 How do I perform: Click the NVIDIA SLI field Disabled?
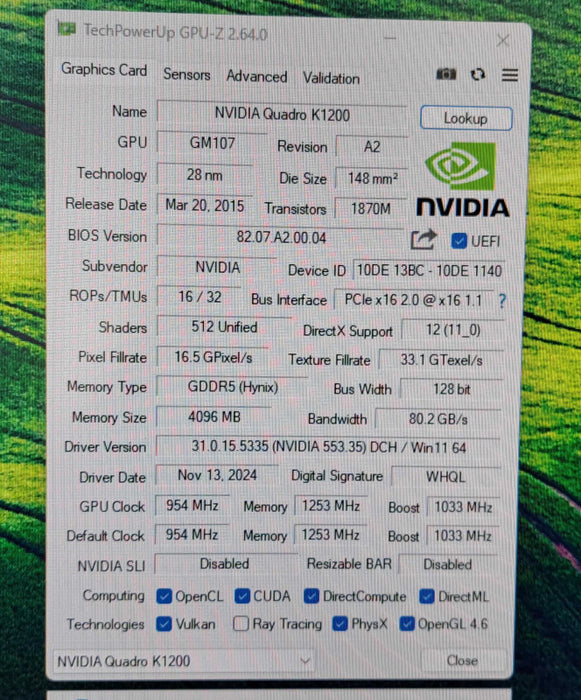tap(226, 564)
